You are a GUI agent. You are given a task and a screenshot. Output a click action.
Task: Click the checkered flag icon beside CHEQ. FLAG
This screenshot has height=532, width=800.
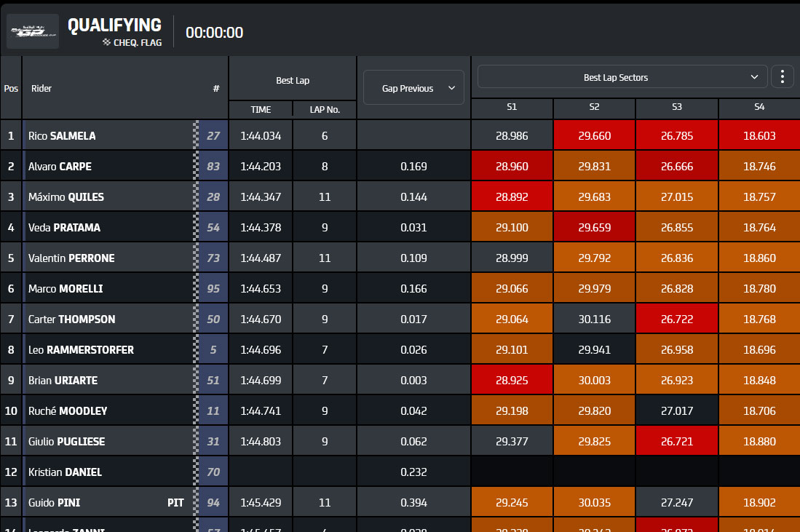click(x=106, y=42)
